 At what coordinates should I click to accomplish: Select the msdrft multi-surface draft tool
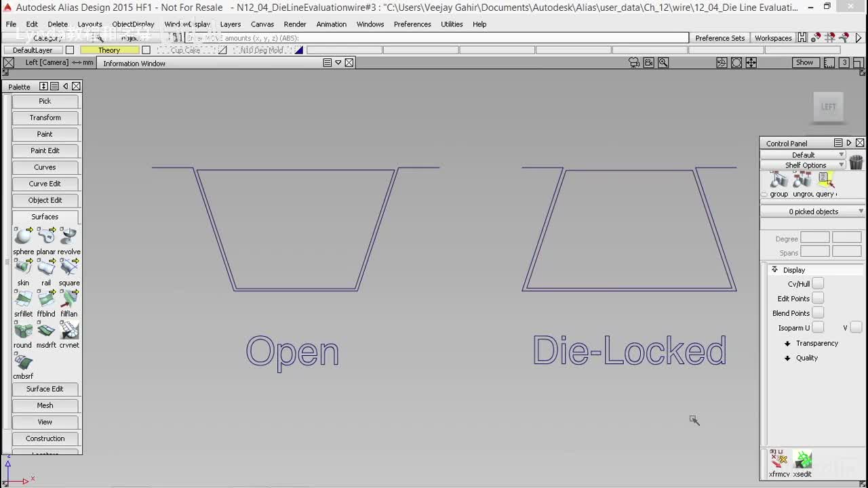[46, 329]
